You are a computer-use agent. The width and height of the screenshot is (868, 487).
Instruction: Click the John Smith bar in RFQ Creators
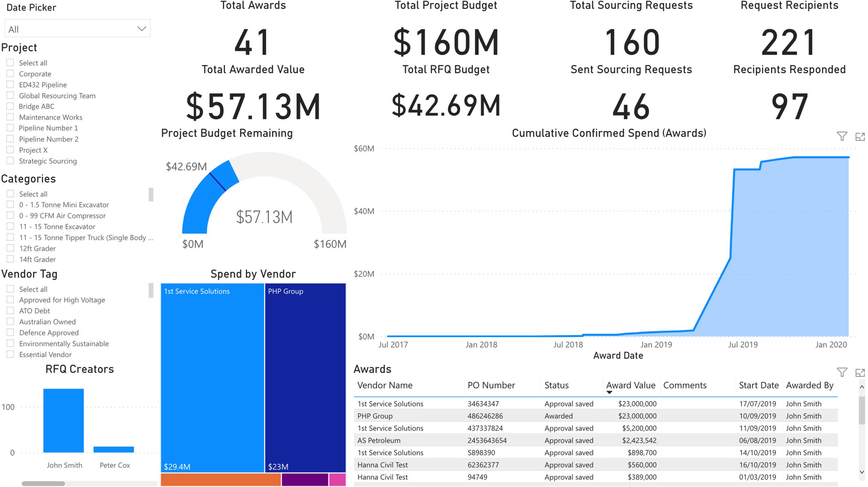click(64, 421)
